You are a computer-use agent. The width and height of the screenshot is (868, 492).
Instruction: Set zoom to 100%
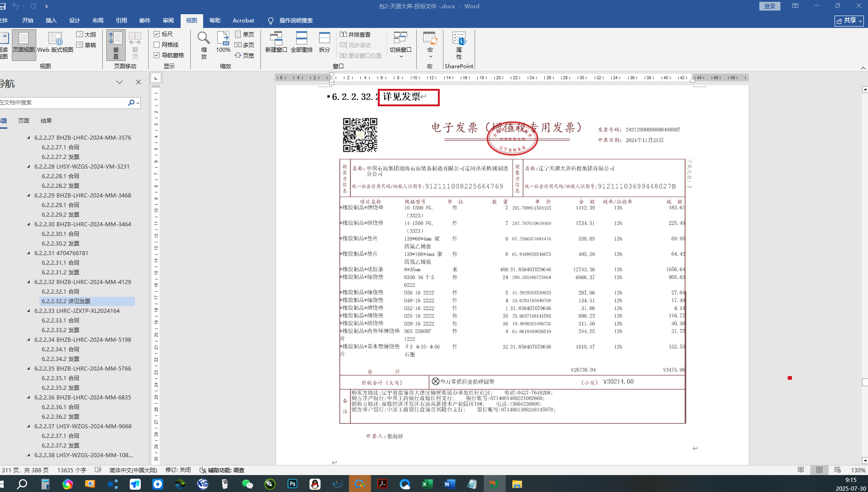pos(223,43)
